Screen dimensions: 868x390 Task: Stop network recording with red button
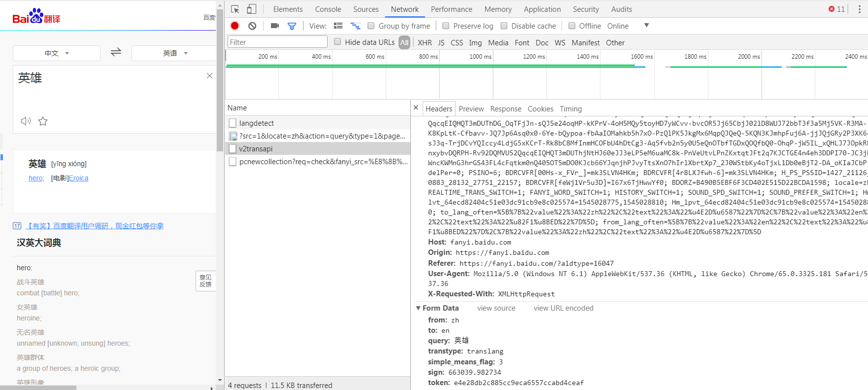click(234, 26)
